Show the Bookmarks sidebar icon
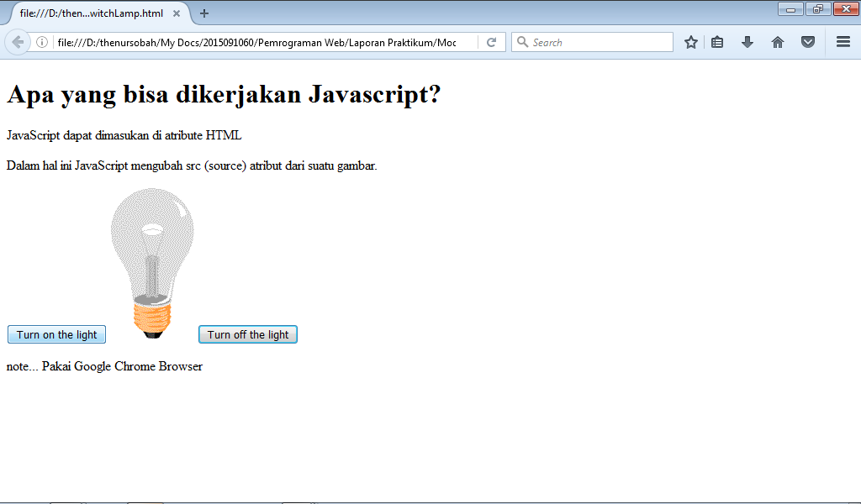 [717, 41]
